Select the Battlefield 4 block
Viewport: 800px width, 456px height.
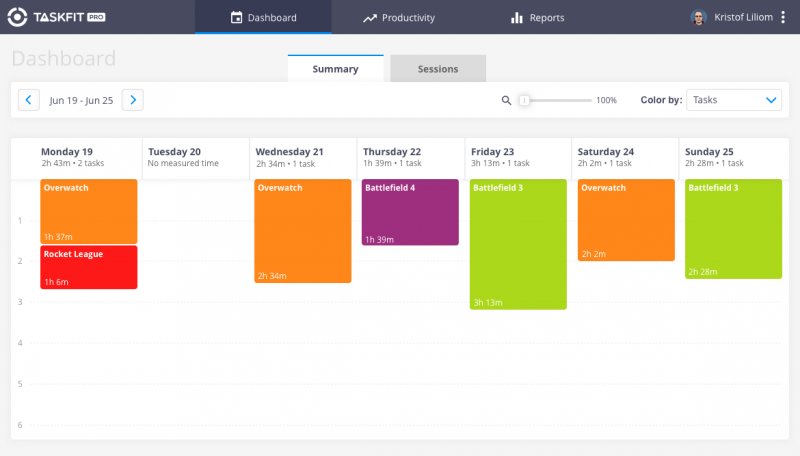coord(410,212)
